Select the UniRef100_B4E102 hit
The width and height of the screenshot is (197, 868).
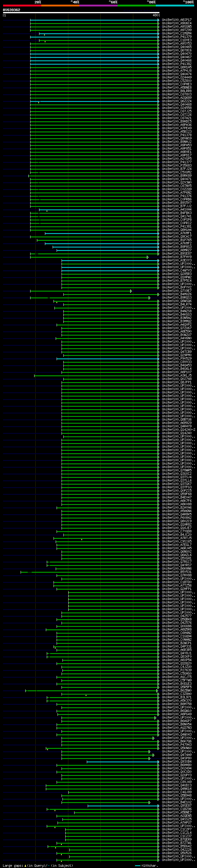click(x=177, y=802)
